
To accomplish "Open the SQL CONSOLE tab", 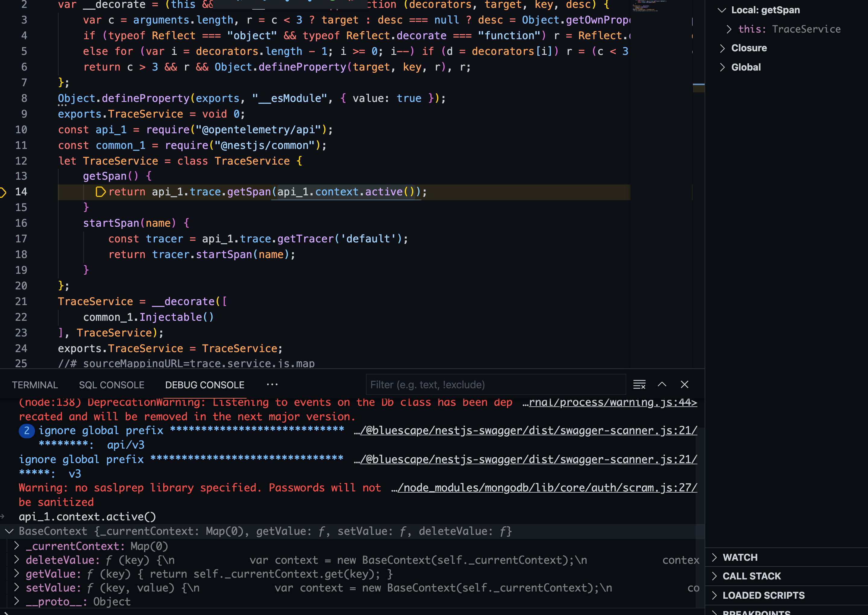I will [112, 385].
